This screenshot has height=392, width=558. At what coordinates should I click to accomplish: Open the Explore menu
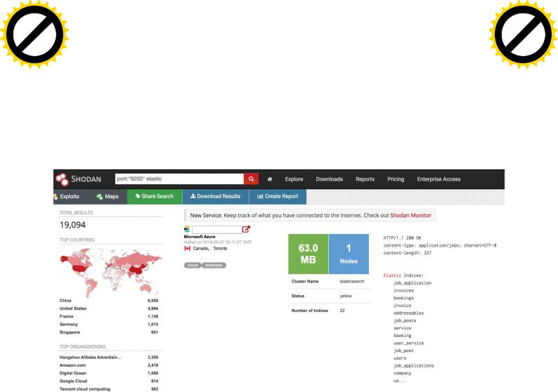(x=294, y=179)
